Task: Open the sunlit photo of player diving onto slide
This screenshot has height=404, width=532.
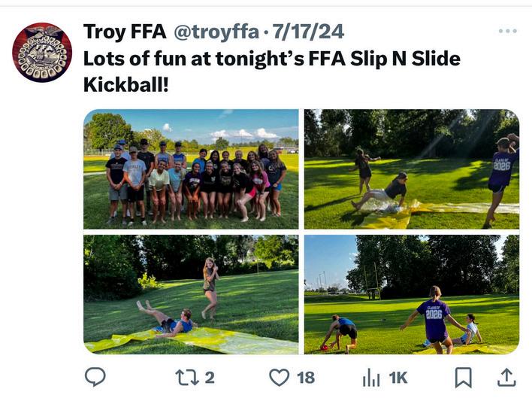Action: click(x=411, y=169)
